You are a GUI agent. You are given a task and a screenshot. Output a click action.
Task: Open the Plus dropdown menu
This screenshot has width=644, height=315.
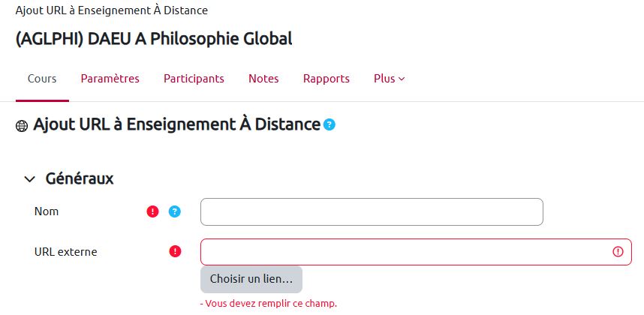[389, 79]
